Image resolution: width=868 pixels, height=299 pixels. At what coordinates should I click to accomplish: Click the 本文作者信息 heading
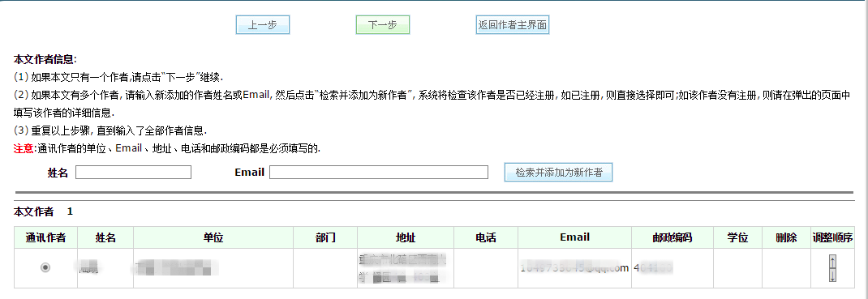pyautogui.click(x=45, y=59)
